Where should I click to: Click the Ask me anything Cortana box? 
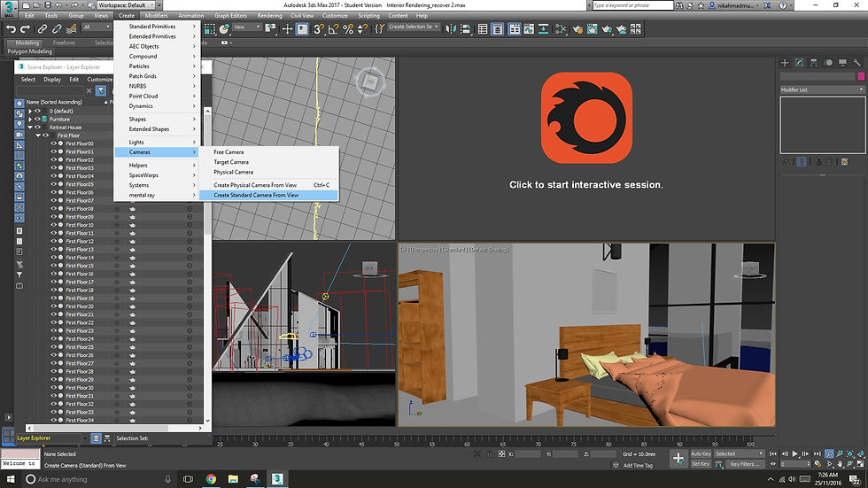pos(98,479)
